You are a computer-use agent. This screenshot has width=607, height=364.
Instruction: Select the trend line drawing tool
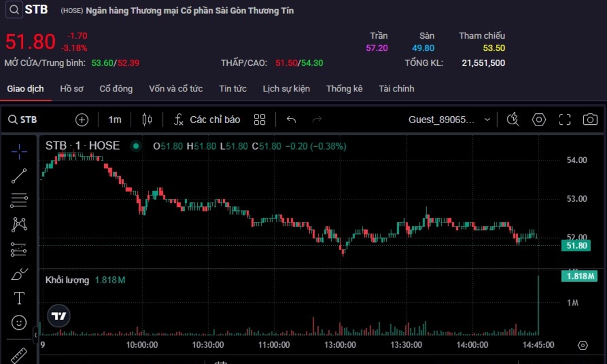19,176
